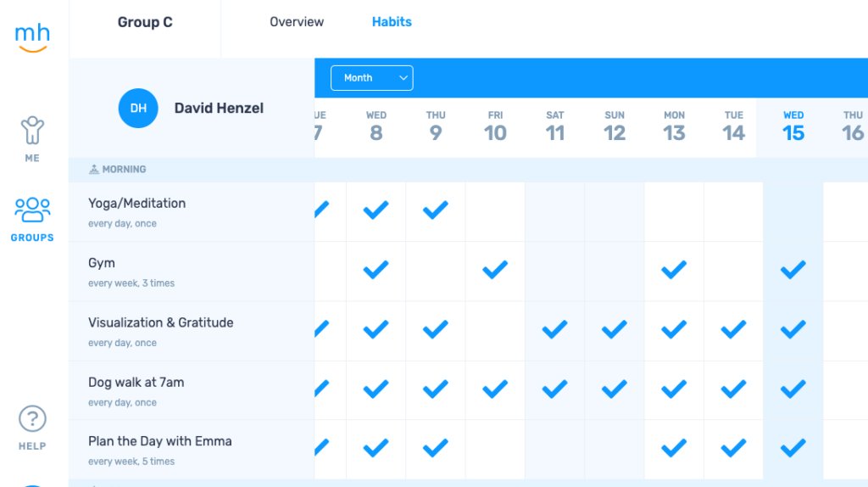The width and height of the screenshot is (868, 487).
Task: Select Sat 11 date header
Action: coord(554,126)
